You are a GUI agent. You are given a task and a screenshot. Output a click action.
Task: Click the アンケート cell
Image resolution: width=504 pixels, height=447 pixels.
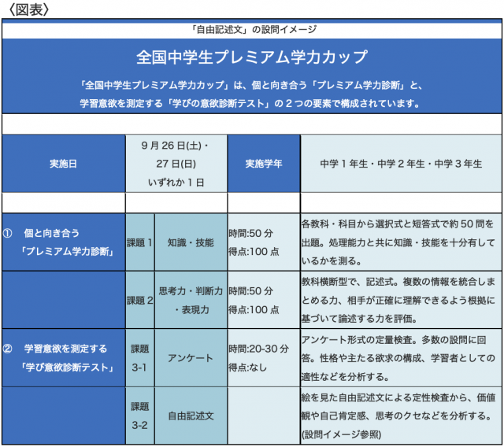pos(191,358)
